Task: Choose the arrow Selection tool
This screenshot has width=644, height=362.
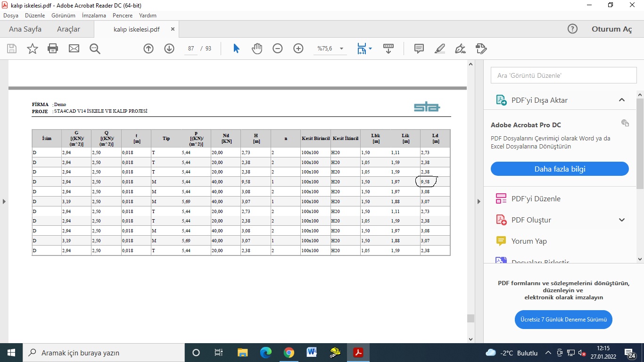Action: (236, 49)
